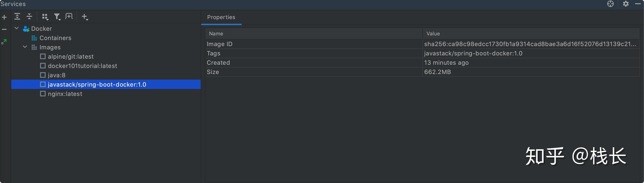Open the Group By options icon
Image resolution: width=644 pixels, height=183 pixels.
[45, 17]
